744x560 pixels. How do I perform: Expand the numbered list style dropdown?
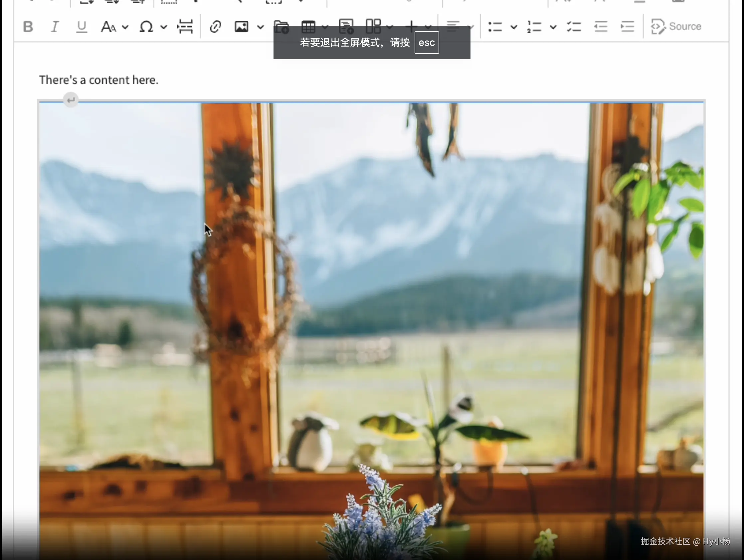[553, 27]
